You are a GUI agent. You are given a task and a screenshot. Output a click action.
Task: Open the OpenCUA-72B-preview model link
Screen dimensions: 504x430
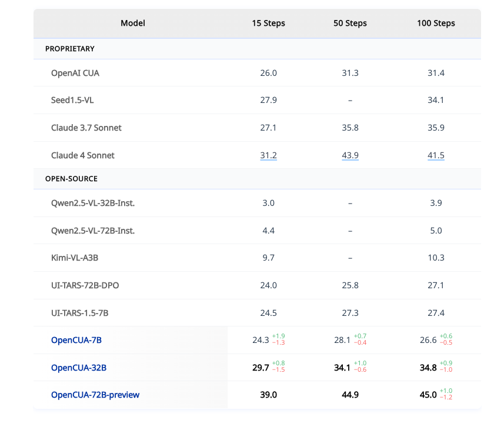point(95,395)
